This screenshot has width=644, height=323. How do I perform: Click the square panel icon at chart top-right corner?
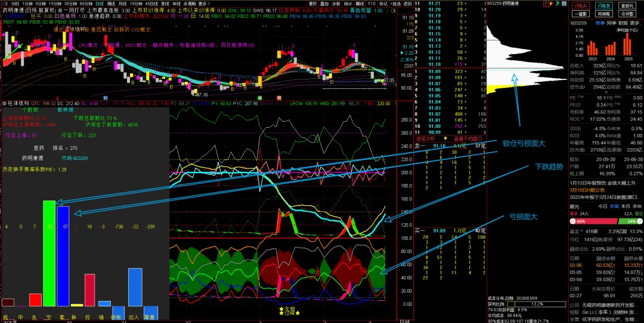click(x=393, y=11)
